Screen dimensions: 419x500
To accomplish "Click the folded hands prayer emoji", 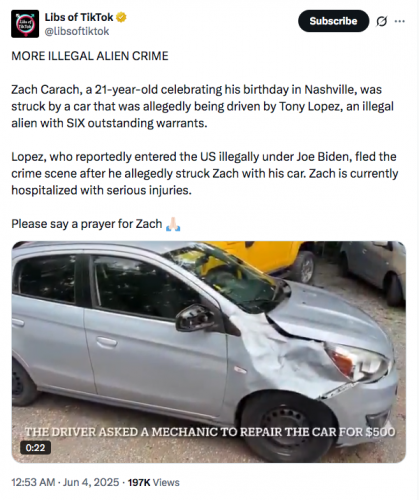I will tap(173, 224).
